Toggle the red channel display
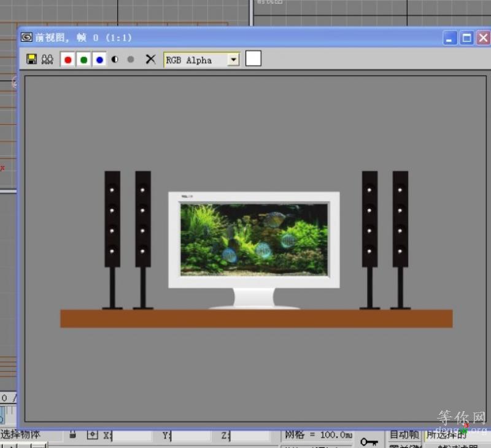The width and height of the screenshot is (491, 448). click(x=68, y=60)
